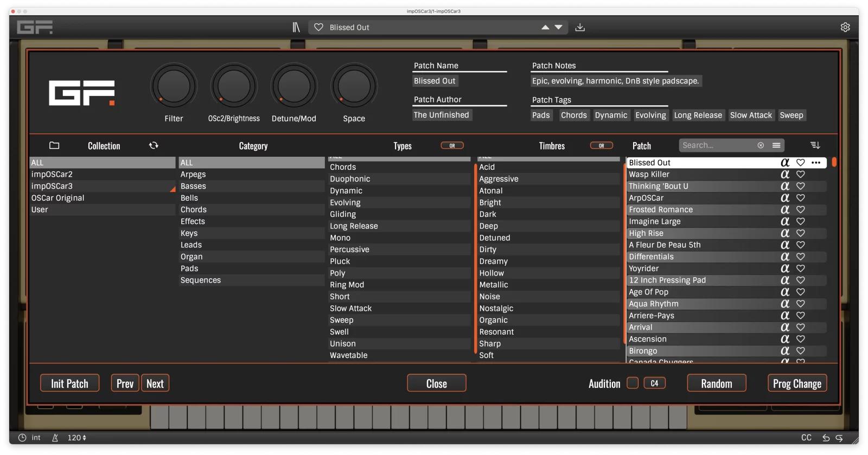Open the Blissed Out preset dropdown
This screenshot has height=455, width=868.
click(438, 27)
